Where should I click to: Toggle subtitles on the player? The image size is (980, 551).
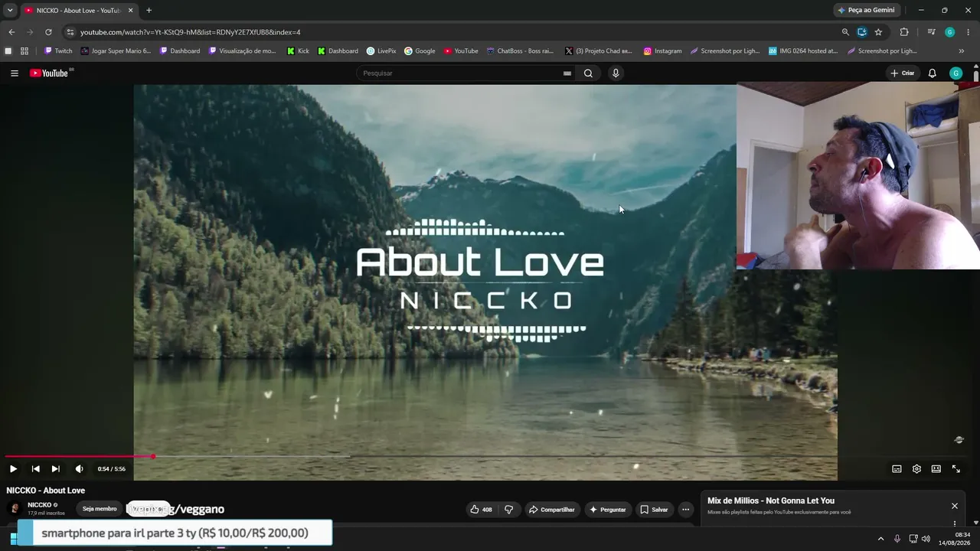[897, 469]
